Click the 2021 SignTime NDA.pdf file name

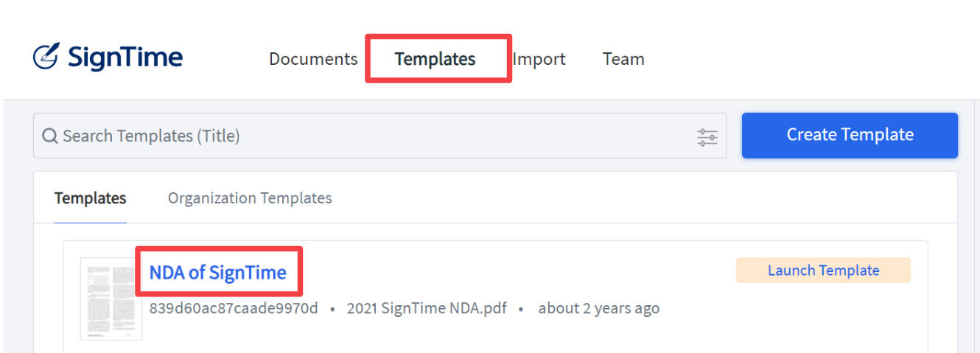point(427,308)
